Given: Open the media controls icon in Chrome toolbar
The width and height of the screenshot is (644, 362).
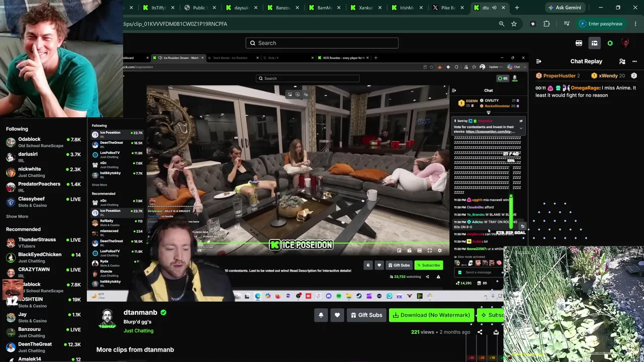Looking at the screenshot, I should (x=567, y=24).
